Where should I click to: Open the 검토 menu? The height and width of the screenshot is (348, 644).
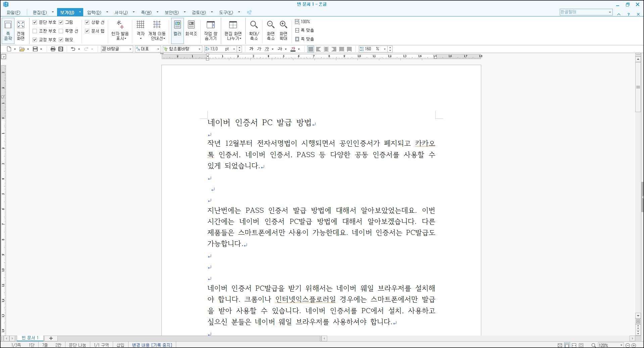[199, 12]
